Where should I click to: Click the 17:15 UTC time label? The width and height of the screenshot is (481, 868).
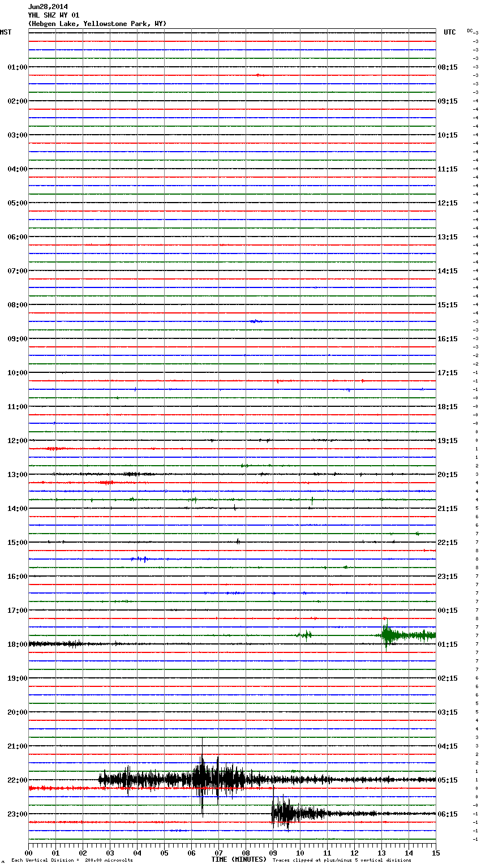448,373
